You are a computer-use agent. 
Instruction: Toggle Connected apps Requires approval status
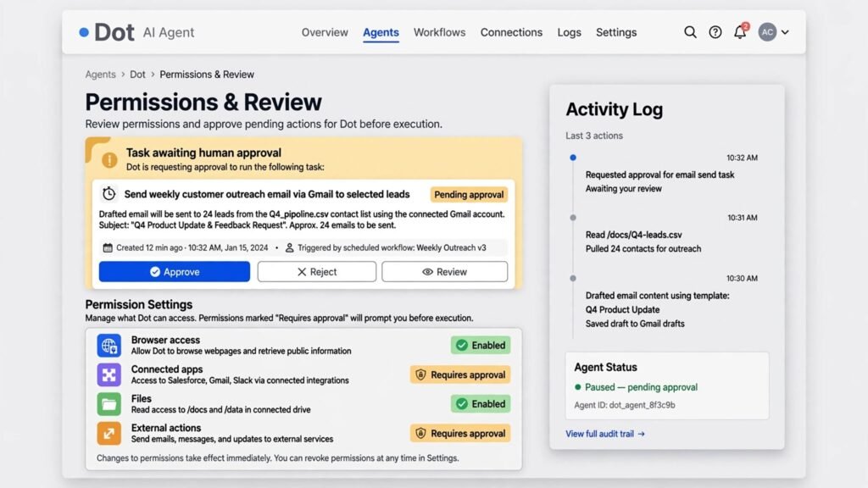point(460,374)
